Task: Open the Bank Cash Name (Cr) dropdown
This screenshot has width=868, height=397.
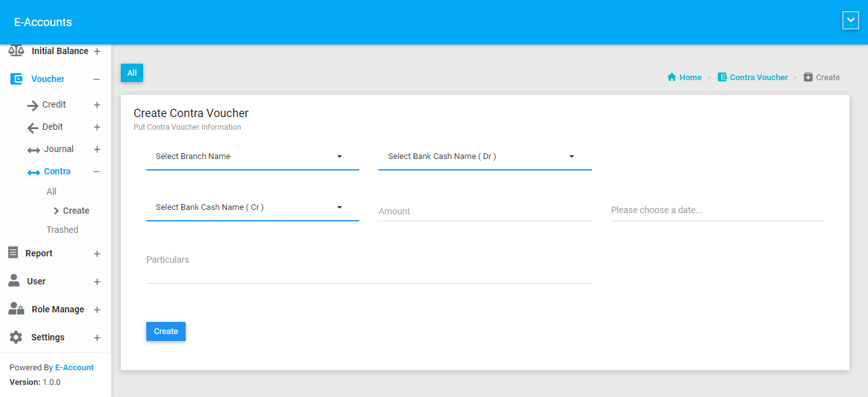Action: pyautogui.click(x=252, y=207)
